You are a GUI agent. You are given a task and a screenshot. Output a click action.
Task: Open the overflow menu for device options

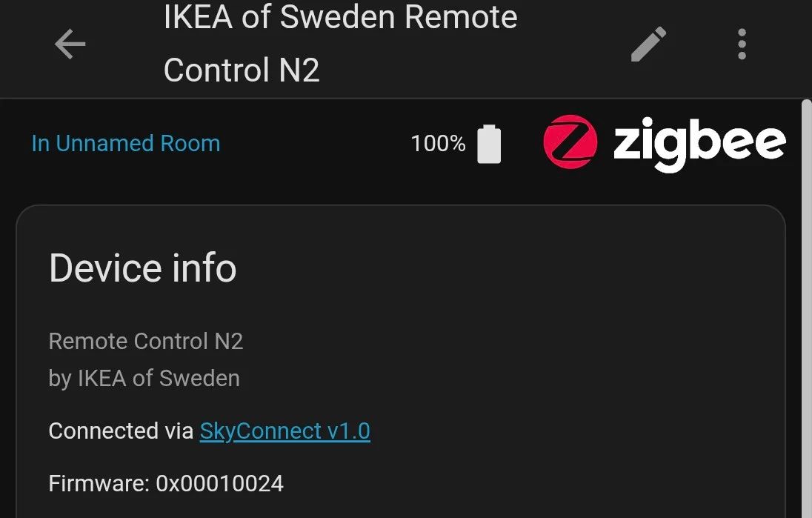741,44
